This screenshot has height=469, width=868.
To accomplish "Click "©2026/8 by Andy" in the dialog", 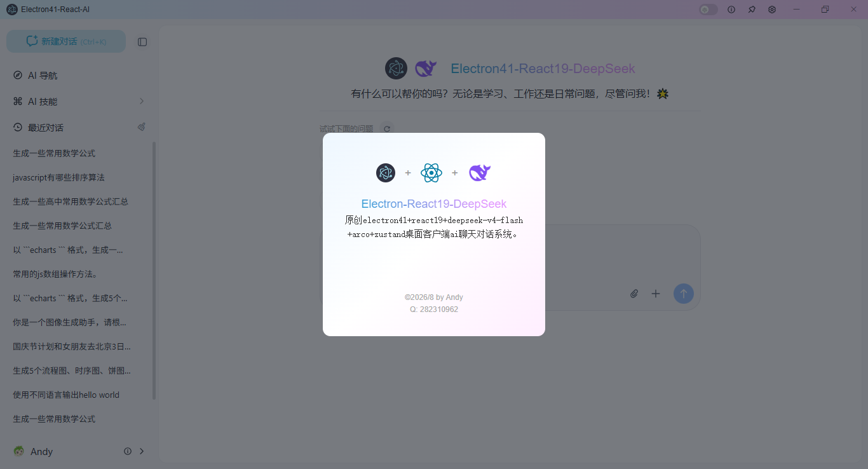I will [x=434, y=297].
